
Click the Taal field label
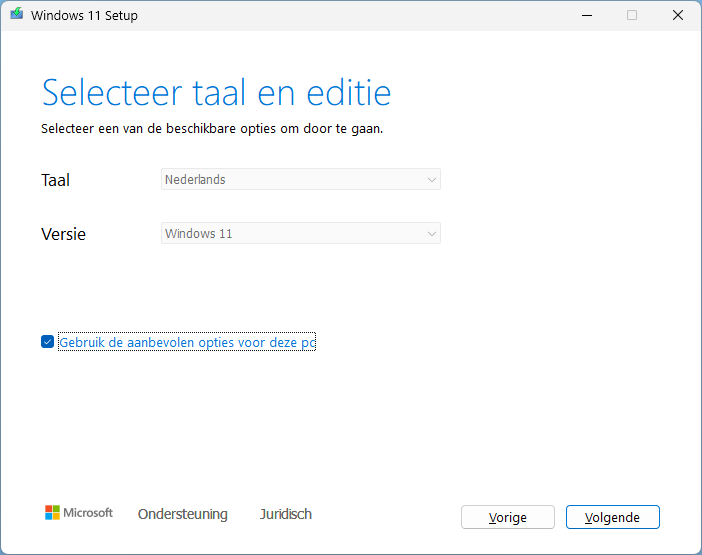pyautogui.click(x=55, y=180)
